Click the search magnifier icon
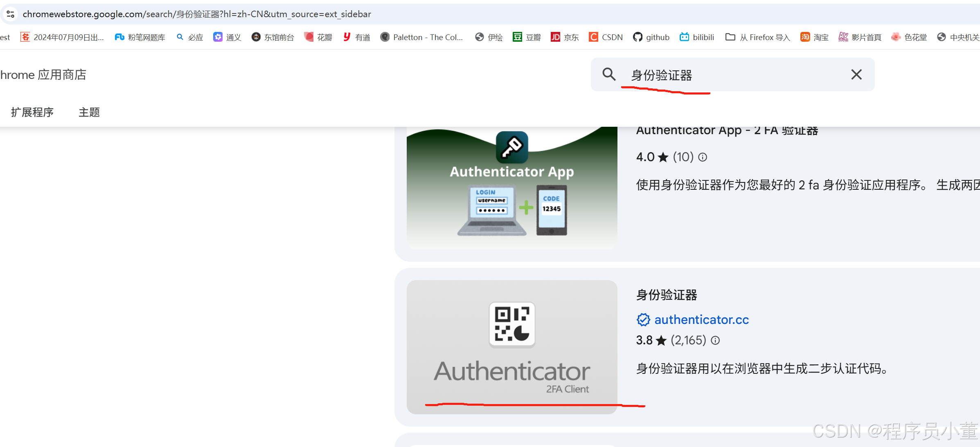The width and height of the screenshot is (980, 447). tap(609, 74)
